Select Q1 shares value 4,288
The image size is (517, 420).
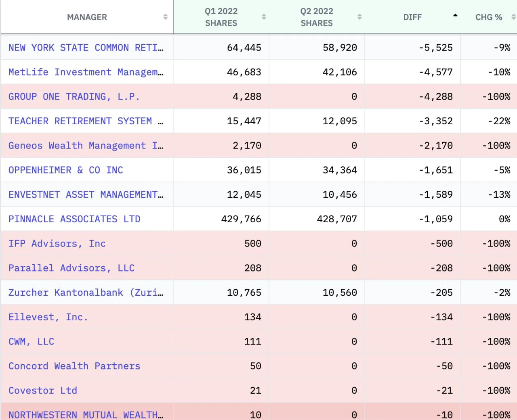247,97
